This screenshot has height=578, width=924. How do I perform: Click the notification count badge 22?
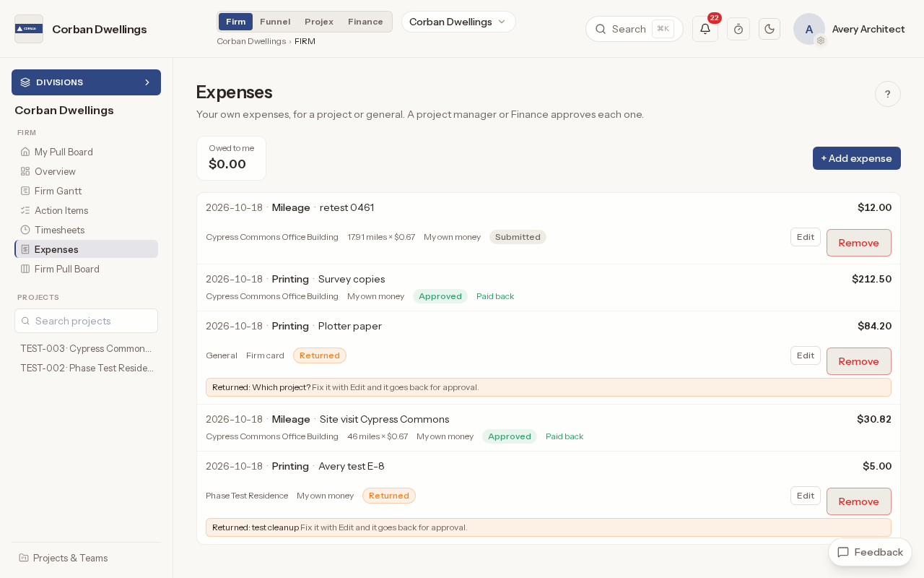[x=715, y=18]
